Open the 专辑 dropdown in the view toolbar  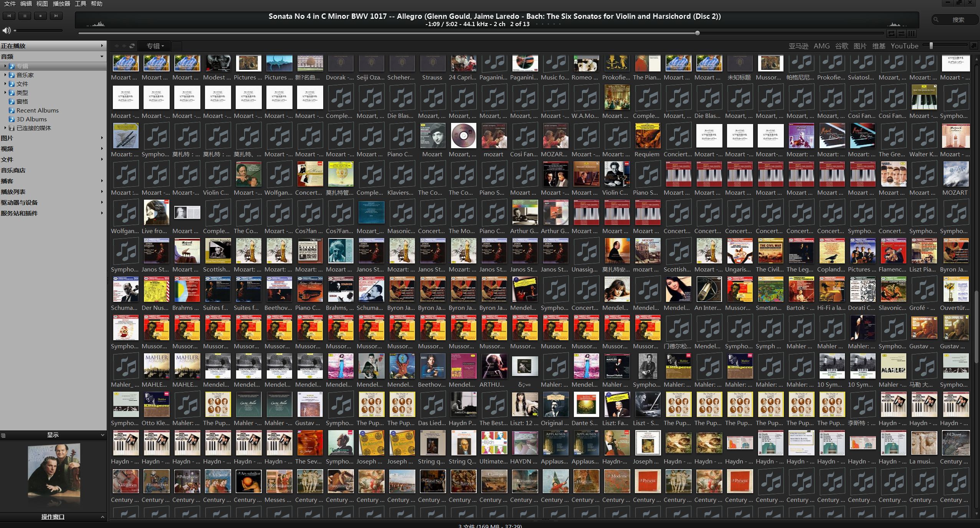[155, 46]
